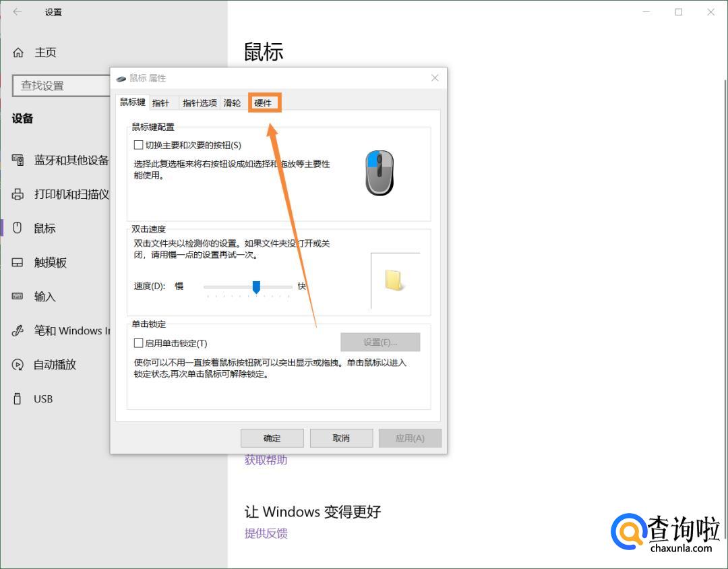728x569 pixels.
Task: Click the 确定 (OK) button
Action: [x=272, y=438]
